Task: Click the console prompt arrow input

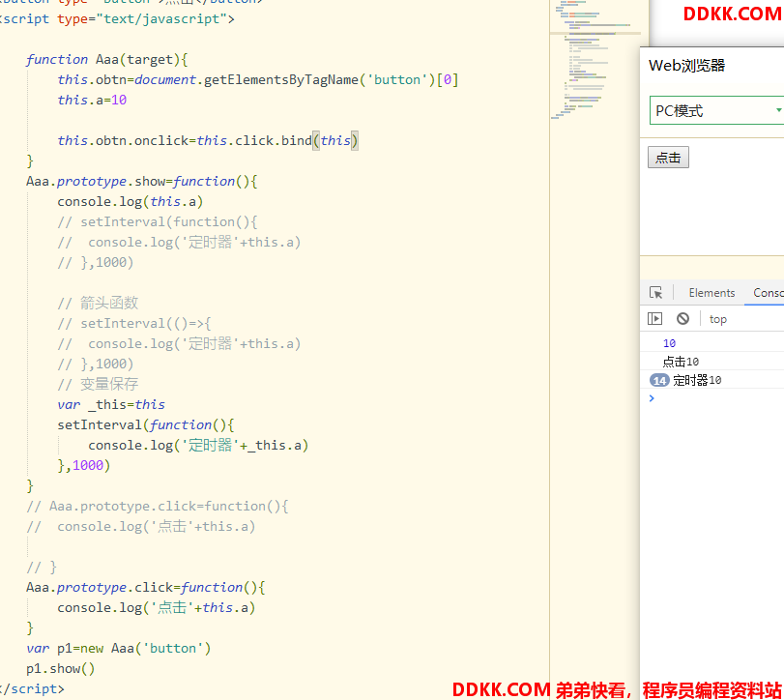Action: pos(652,398)
